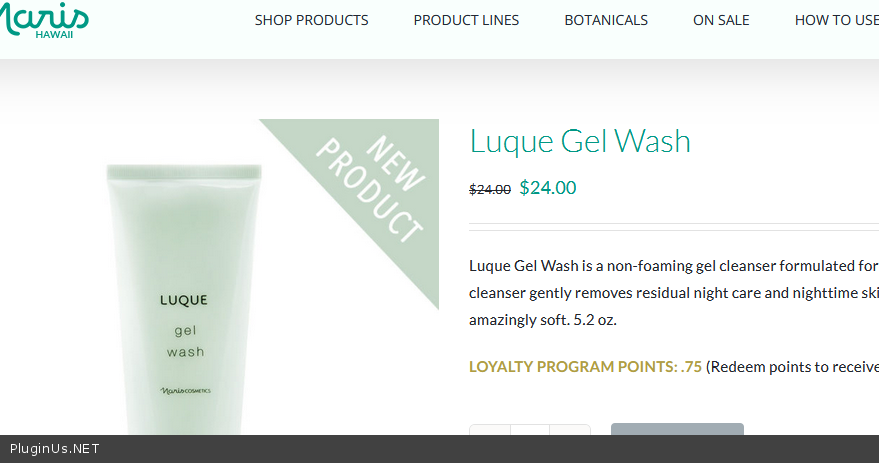Open the ON SALE section
Screen dimensions: 879x463
pos(721,20)
